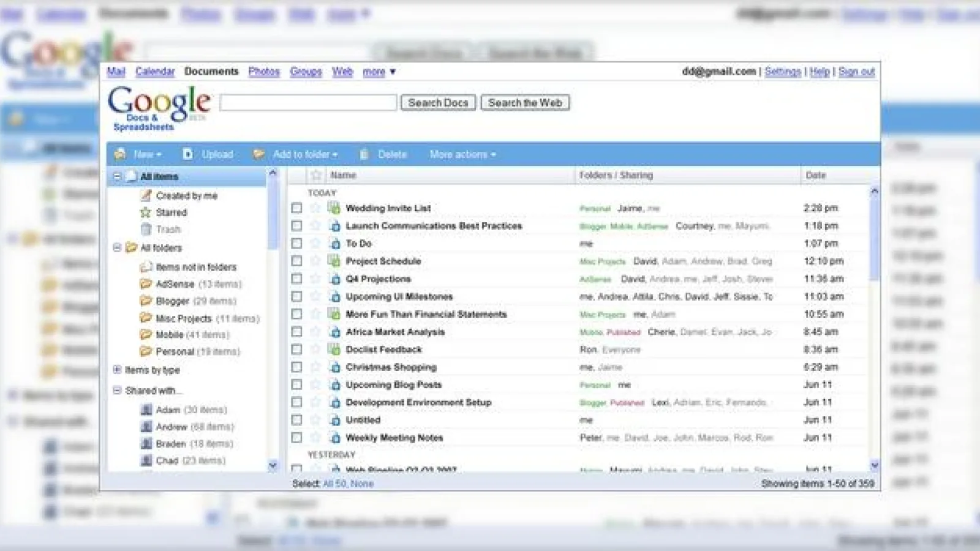The height and width of the screenshot is (551, 980).
Task: Check the Launch Communications Best Practices checkbox
Action: coord(297,226)
